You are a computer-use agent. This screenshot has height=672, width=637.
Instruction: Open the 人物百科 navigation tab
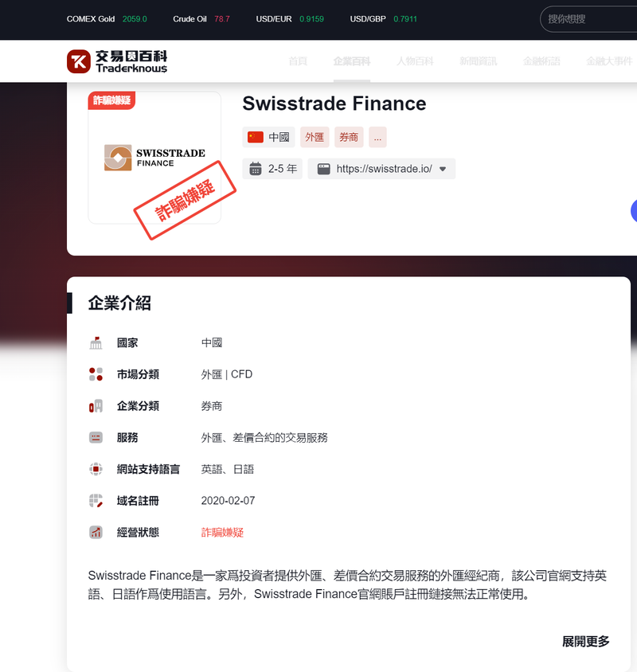415,61
